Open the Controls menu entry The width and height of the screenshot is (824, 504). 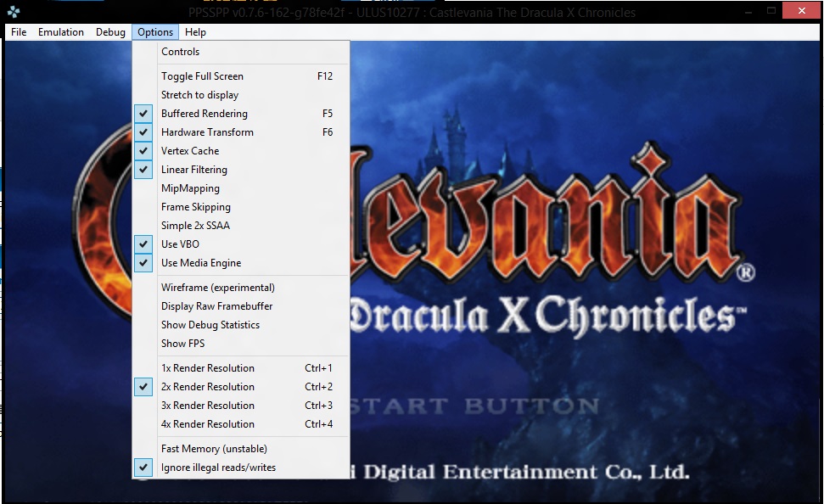click(241, 52)
